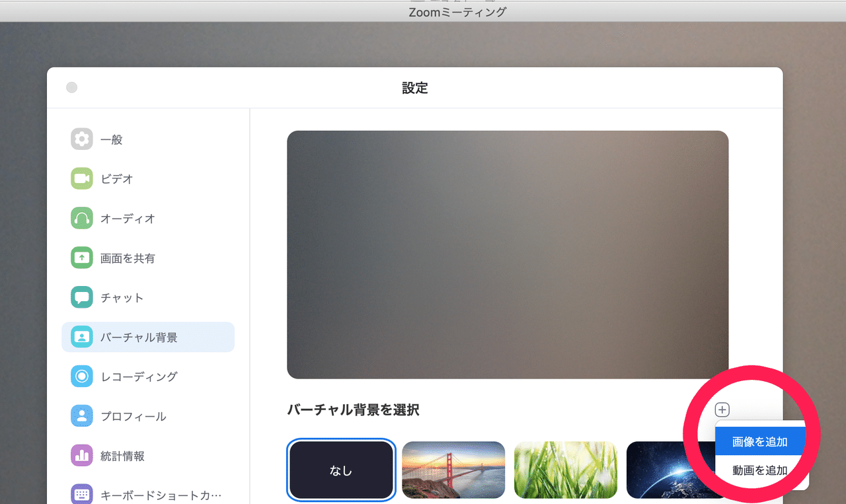Click the video preview area
The height and width of the screenshot is (504, 846).
point(508,254)
